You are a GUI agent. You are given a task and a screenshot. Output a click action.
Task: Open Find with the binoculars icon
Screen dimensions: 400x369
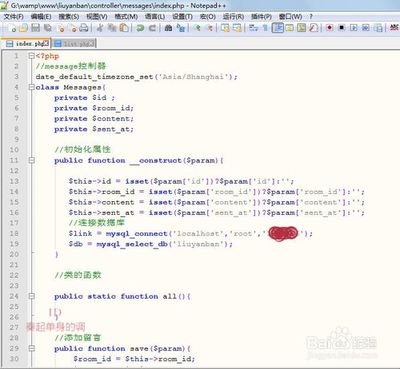(168, 28)
